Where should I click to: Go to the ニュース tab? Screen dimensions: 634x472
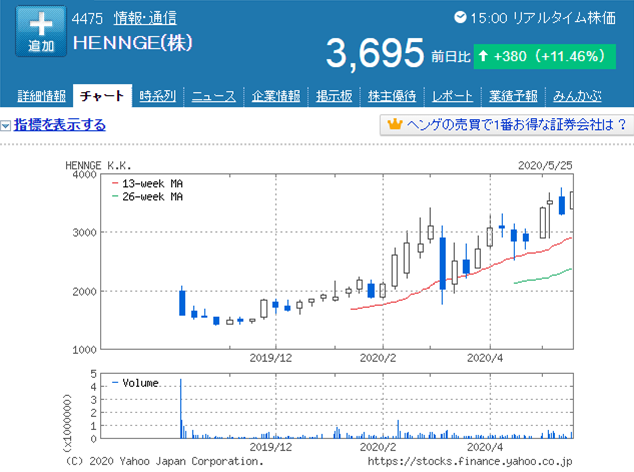(x=213, y=96)
